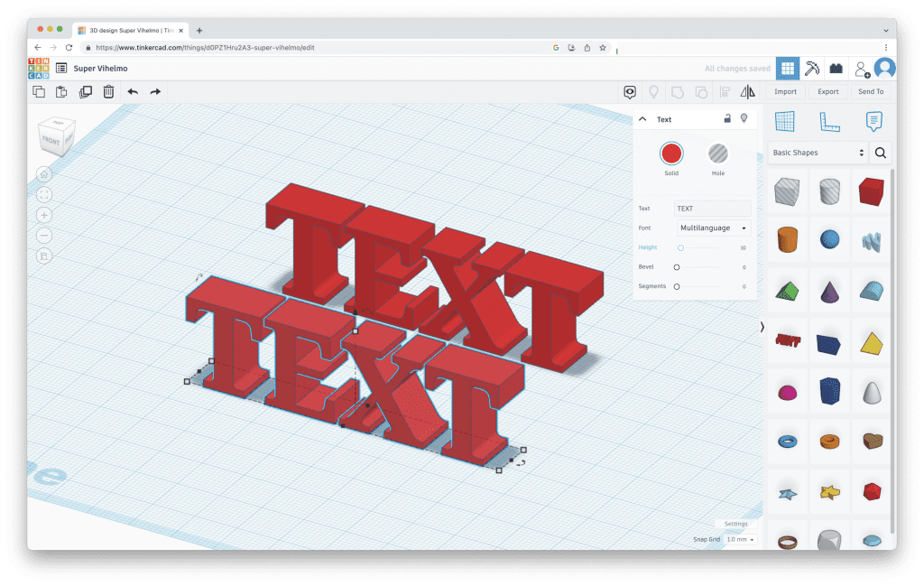Open the Notes tool
924x586 pixels.
[x=873, y=121]
